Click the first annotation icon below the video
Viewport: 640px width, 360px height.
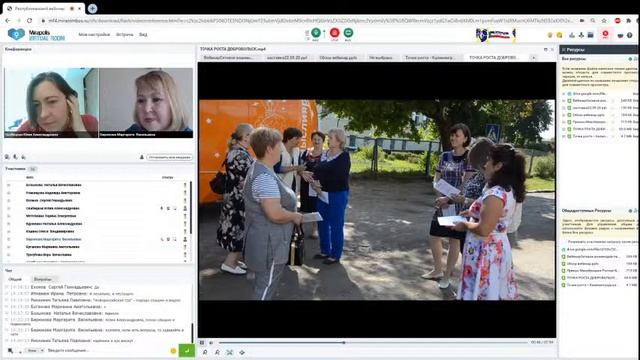pos(205,352)
